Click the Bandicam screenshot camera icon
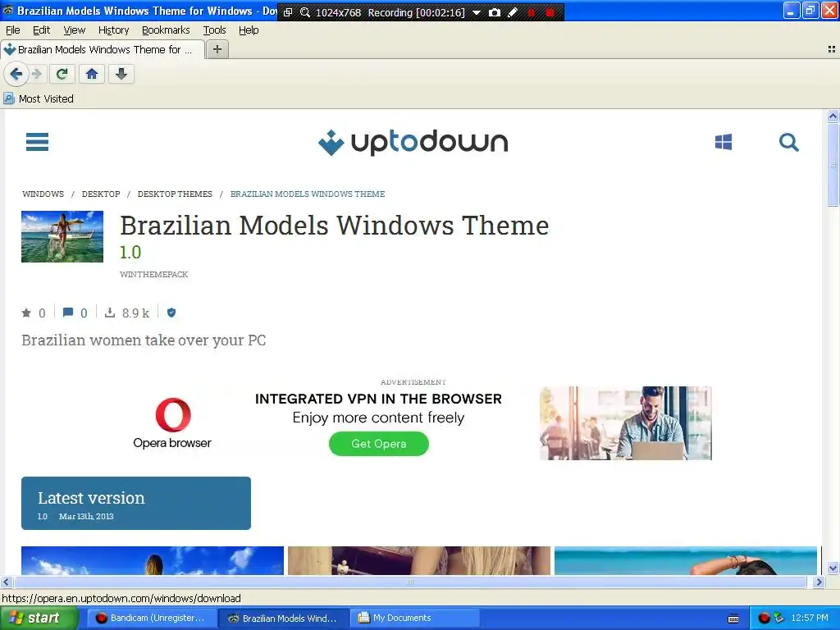 point(495,12)
